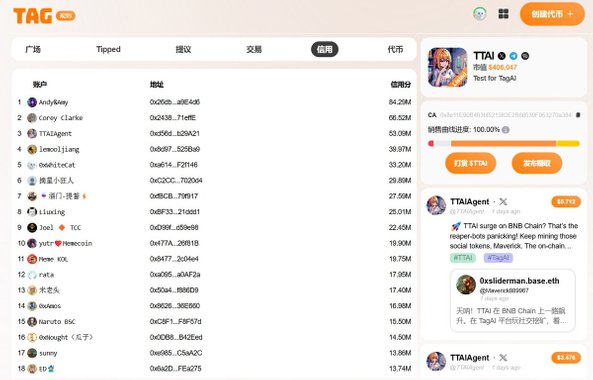Click the Joel TCC avatar in rank 9
This screenshot has width=593, height=380.
tap(32, 228)
